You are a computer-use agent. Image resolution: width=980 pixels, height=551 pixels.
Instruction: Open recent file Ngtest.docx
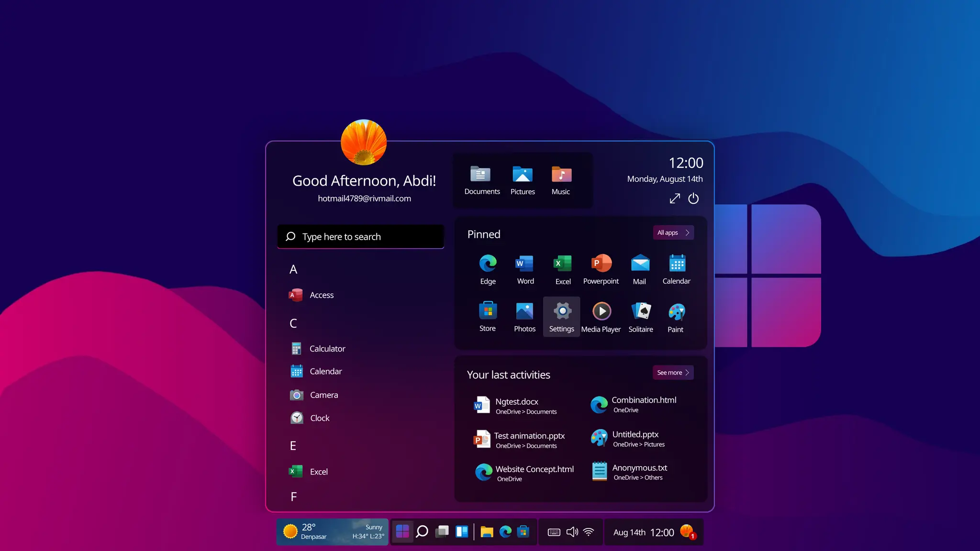pos(517,406)
